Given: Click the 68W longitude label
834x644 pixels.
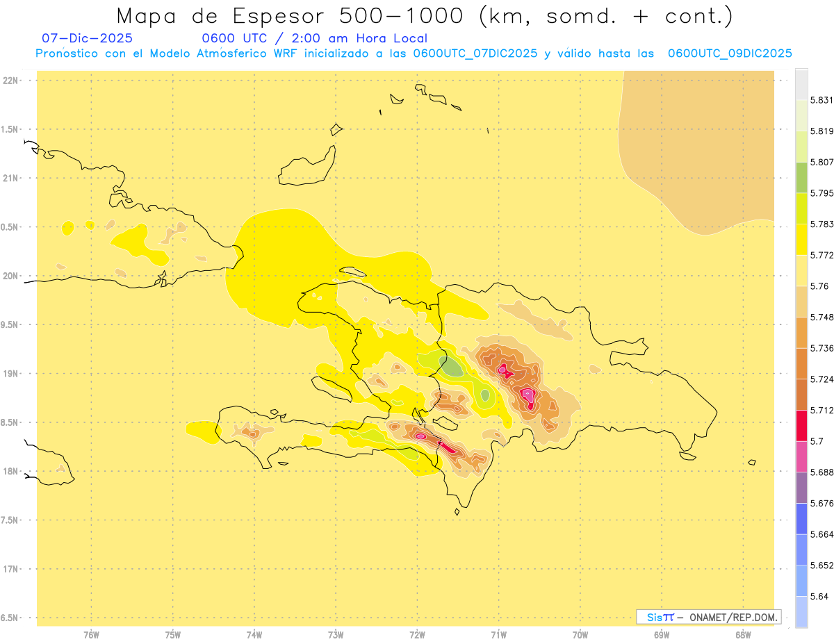Looking at the screenshot, I should point(743,635).
